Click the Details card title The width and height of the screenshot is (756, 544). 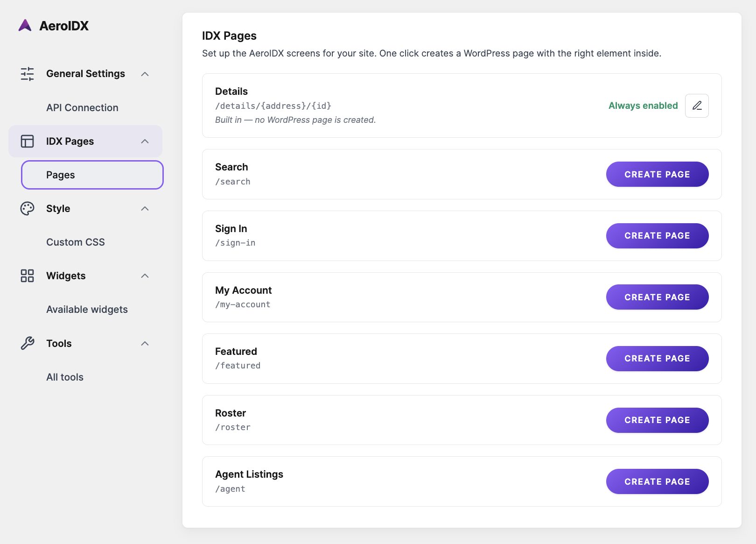231,92
